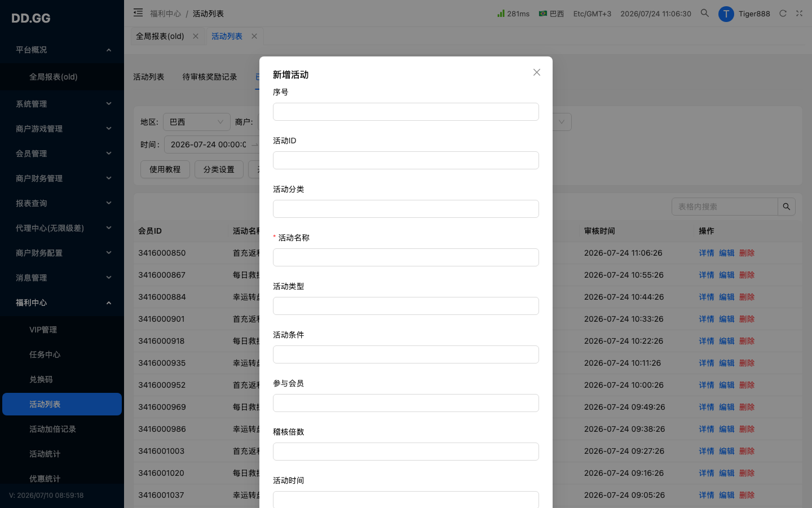Focus the 活动条件 input field
The width and height of the screenshot is (812, 508).
coord(406,354)
